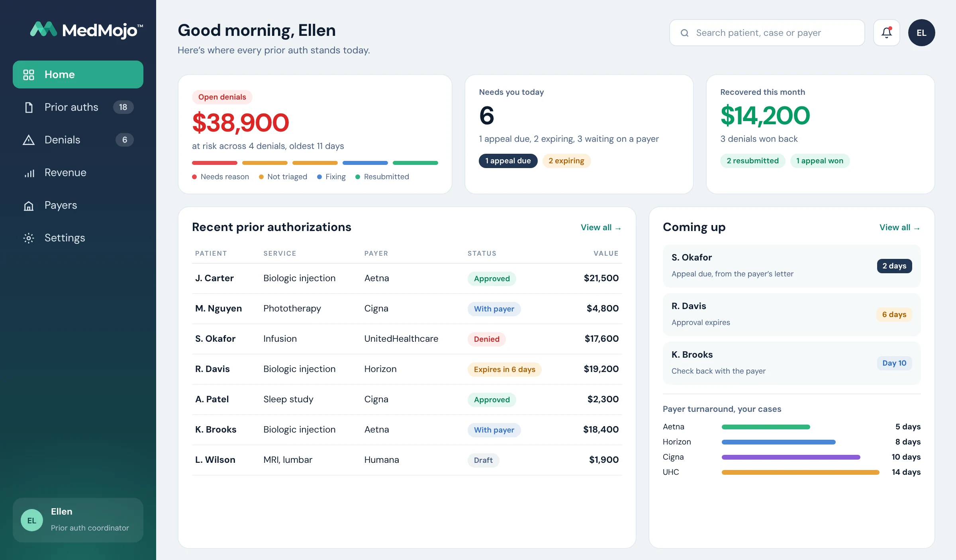
Task: Open notifications bell
Action: 887,33
